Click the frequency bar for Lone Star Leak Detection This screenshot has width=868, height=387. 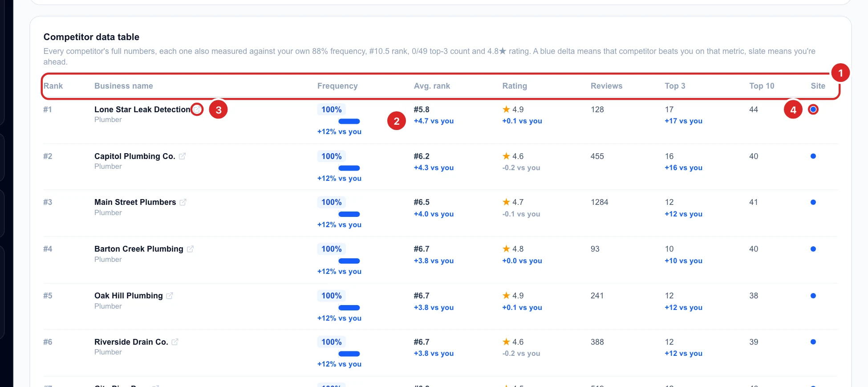349,121
